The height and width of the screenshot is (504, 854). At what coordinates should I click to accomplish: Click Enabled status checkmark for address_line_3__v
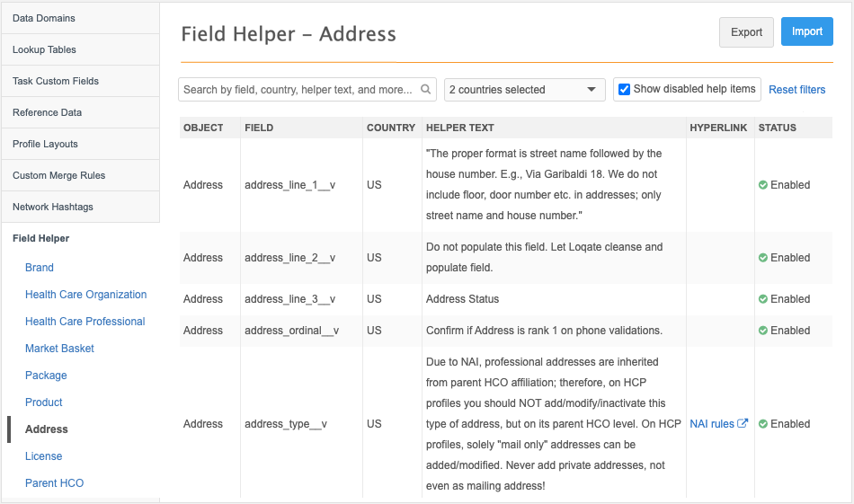(762, 299)
